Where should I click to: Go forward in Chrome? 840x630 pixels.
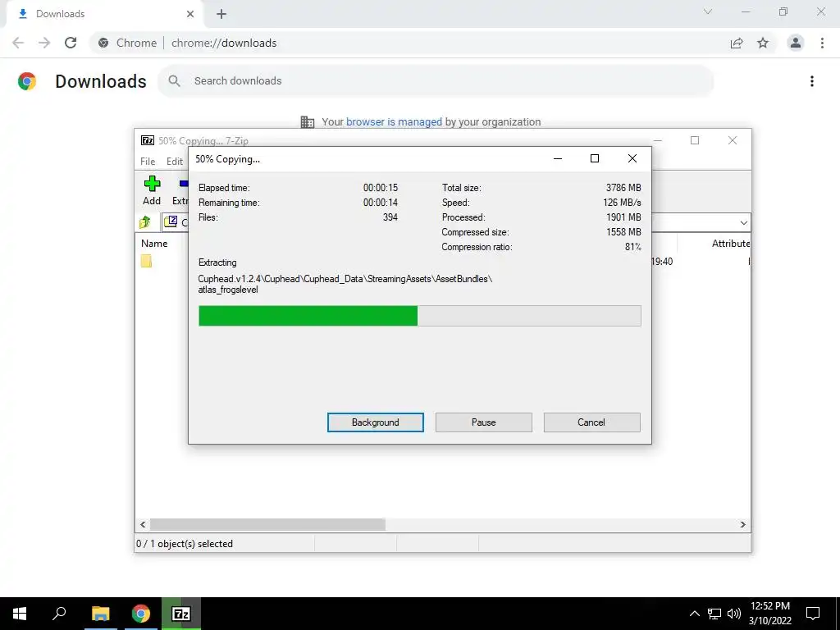44,43
